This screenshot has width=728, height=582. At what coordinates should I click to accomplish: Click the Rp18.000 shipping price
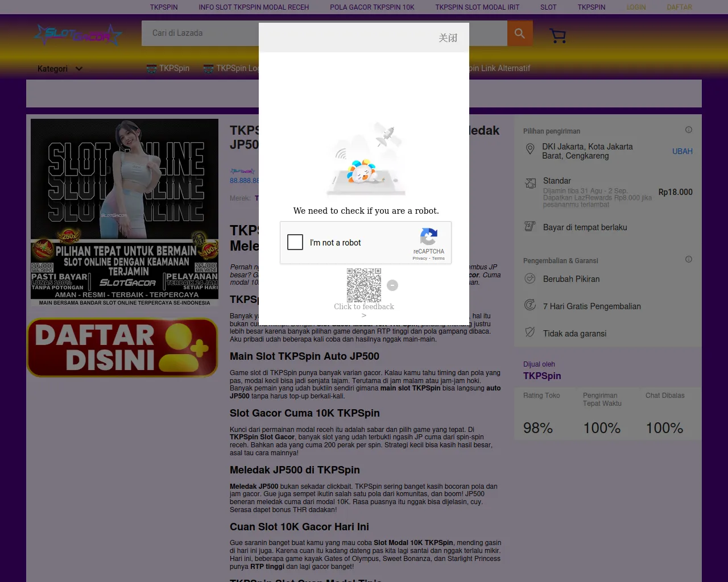click(676, 192)
